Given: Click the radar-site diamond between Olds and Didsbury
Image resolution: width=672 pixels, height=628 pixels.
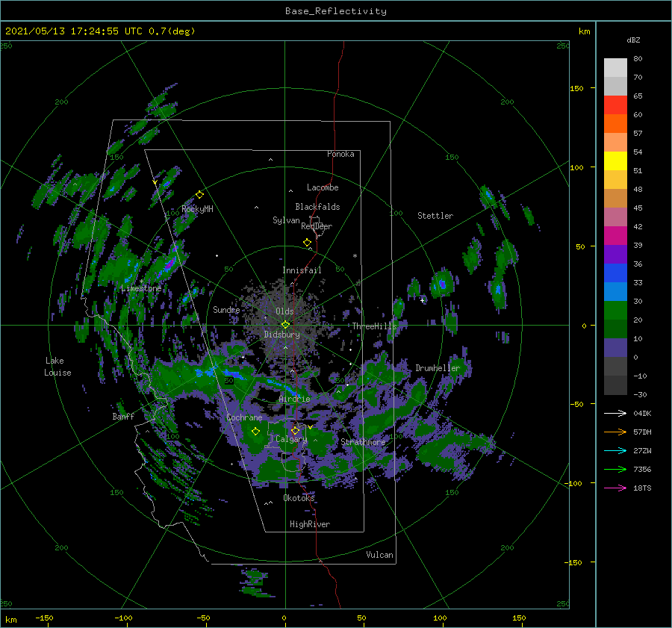Looking at the screenshot, I should 285,325.
